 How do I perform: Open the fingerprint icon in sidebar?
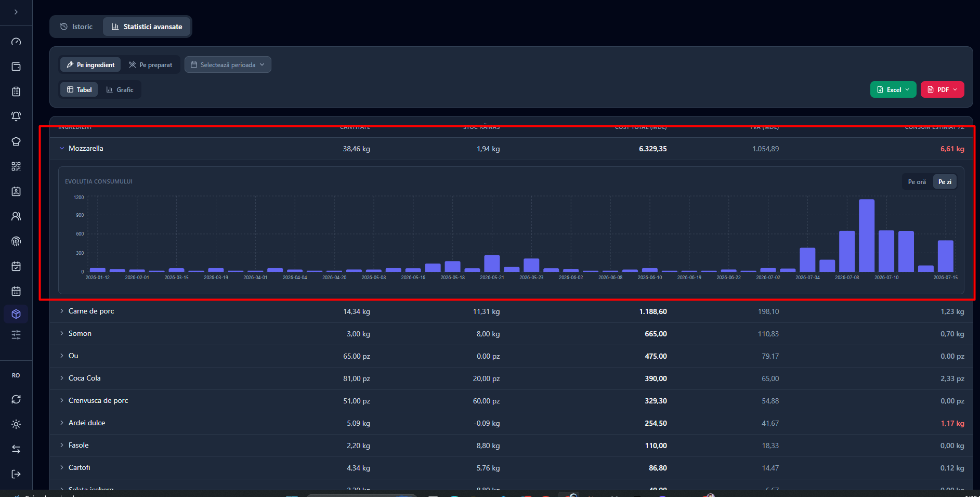click(16, 241)
